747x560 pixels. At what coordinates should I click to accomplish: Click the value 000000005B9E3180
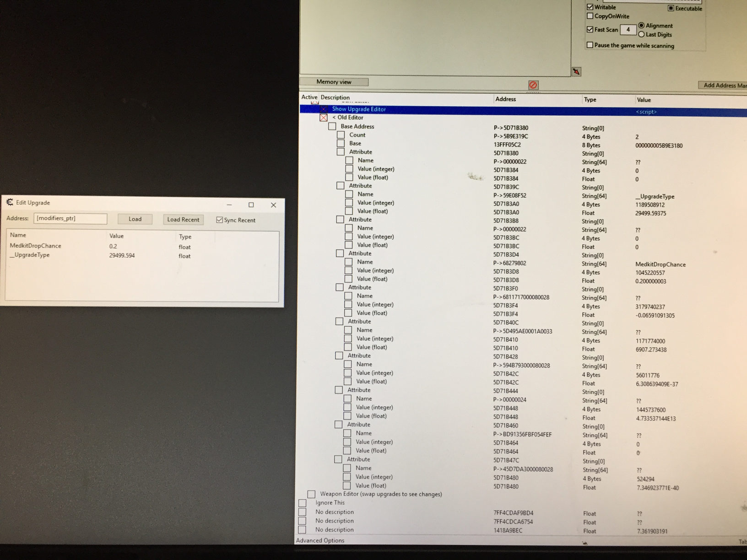coord(659,145)
